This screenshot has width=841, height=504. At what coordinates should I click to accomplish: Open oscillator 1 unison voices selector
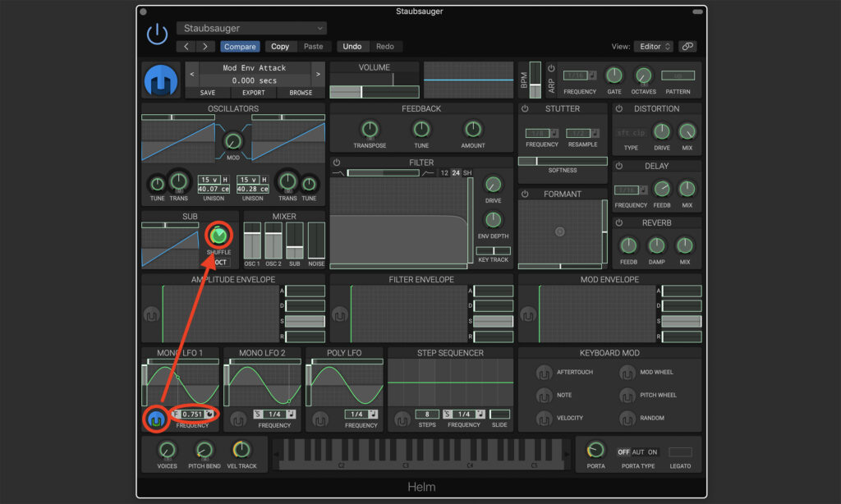pyautogui.click(x=209, y=180)
